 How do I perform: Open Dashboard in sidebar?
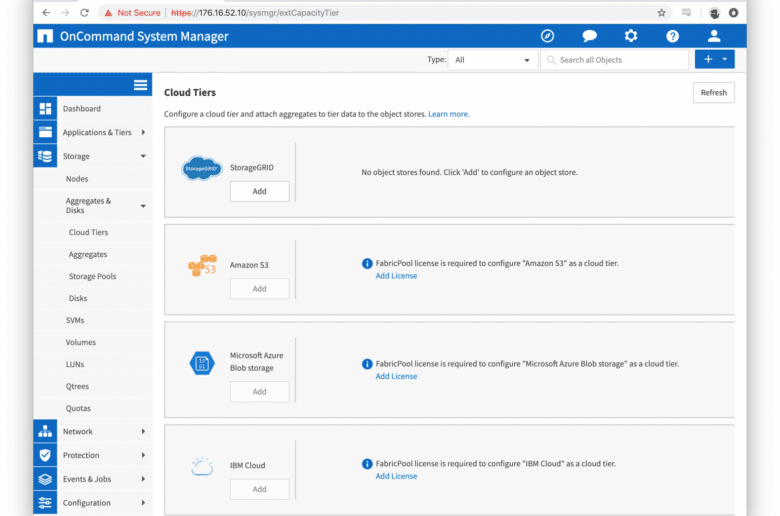click(x=82, y=108)
